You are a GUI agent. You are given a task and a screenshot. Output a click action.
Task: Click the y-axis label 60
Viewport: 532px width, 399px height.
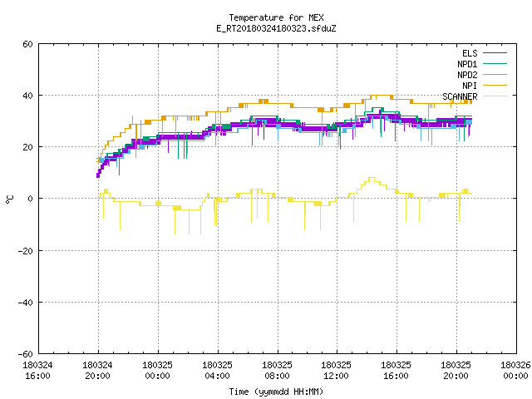(27, 44)
